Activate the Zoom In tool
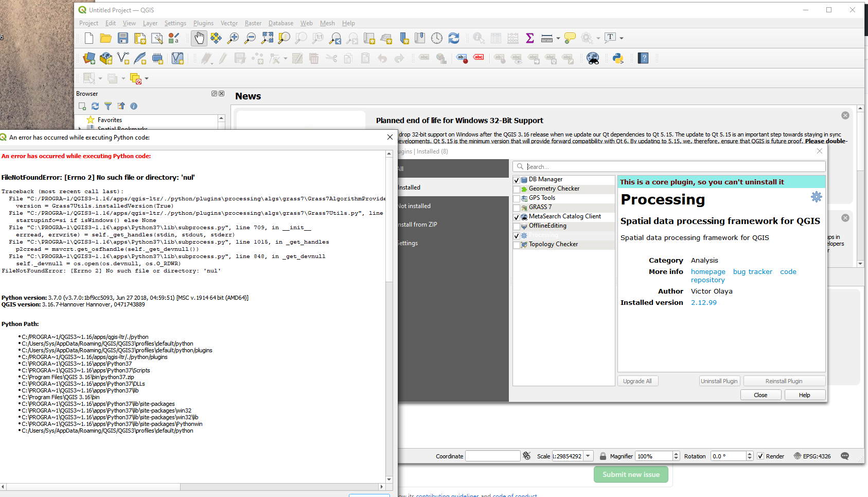Image resolution: width=868 pixels, height=497 pixels. (233, 38)
